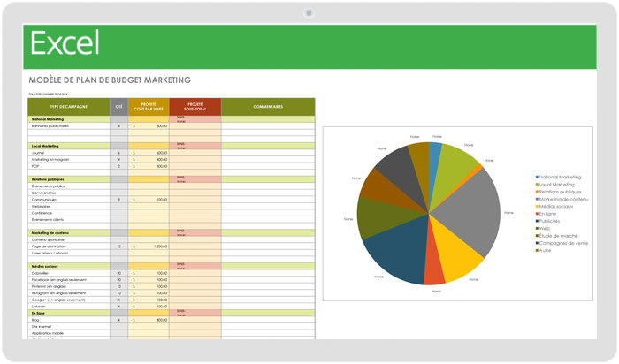Select the 'Page de destination' cell
Viewport: 619px width, 364px height.
tap(69, 246)
